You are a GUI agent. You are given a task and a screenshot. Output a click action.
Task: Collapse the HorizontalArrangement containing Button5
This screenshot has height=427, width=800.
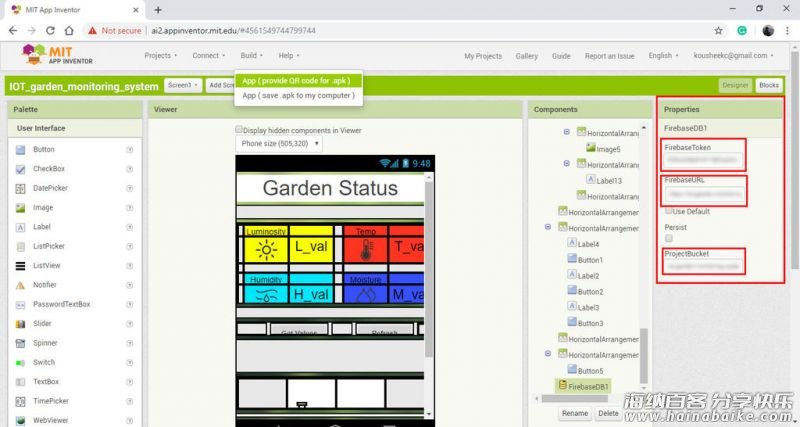coord(548,354)
